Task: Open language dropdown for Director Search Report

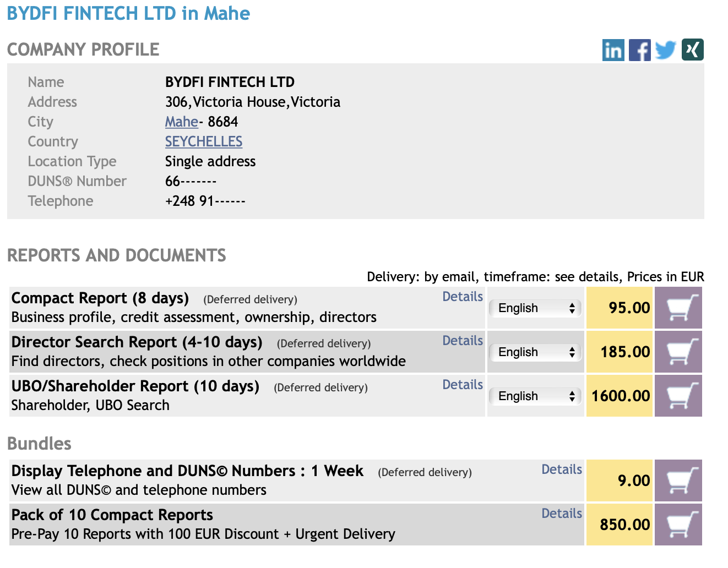Action: coord(535,352)
